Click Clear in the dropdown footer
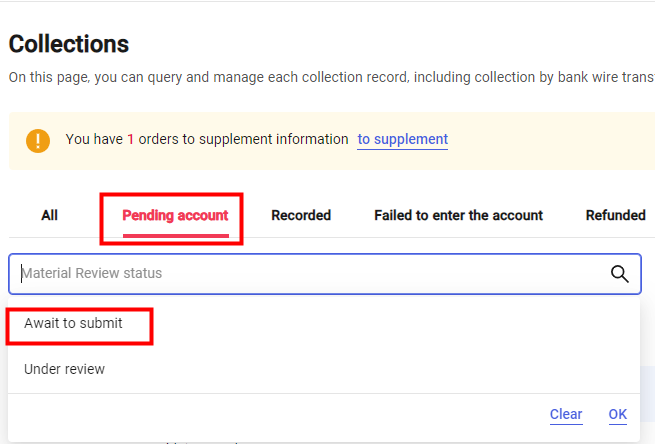This screenshot has height=444, width=655. (566, 414)
